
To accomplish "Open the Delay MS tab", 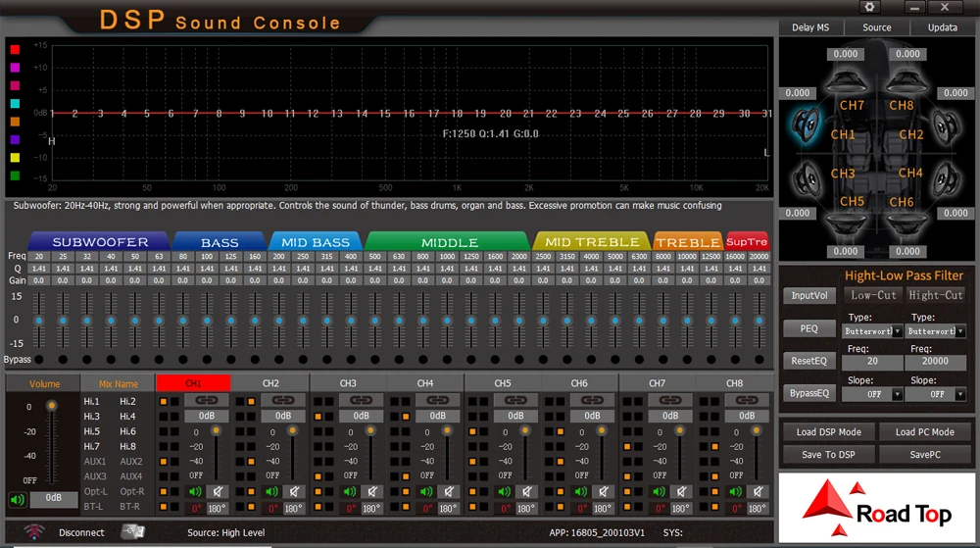I will [810, 27].
